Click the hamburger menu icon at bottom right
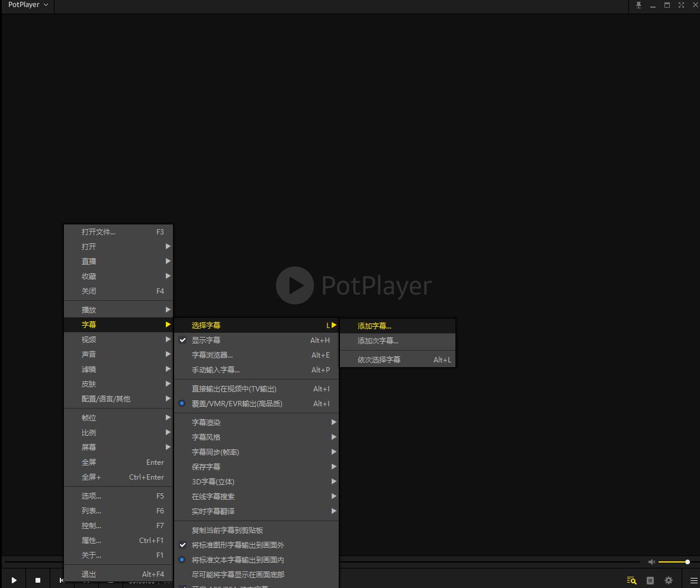Viewport: 700px width, 588px height. click(693, 580)
